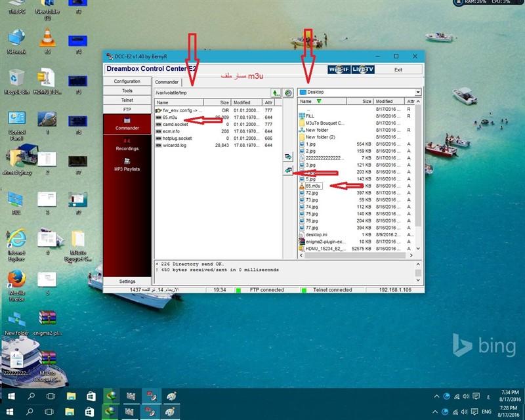Sort remote files by Name column
Image resolution: width=525 pixels, height=420 pixels.
click(179, 102)
